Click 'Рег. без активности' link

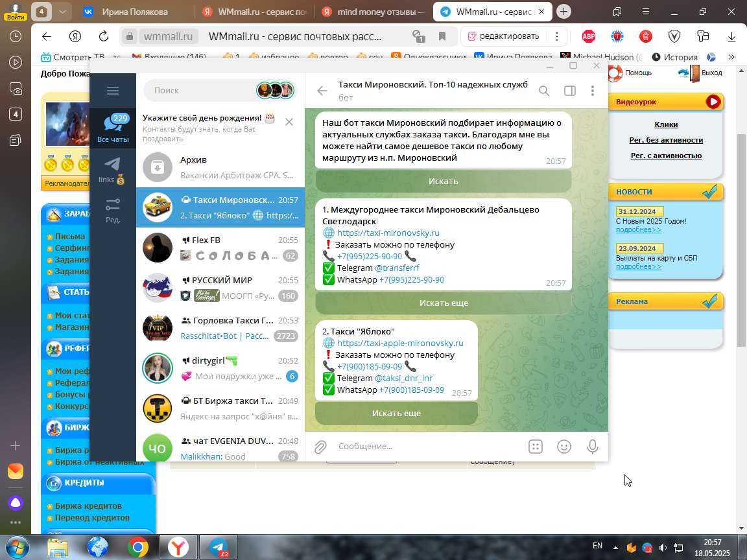point(666,140)
